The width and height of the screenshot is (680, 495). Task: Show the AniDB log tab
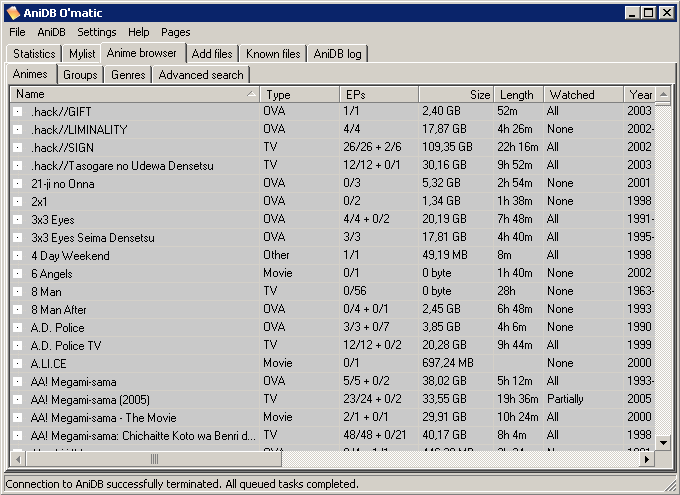click(337, 54)
